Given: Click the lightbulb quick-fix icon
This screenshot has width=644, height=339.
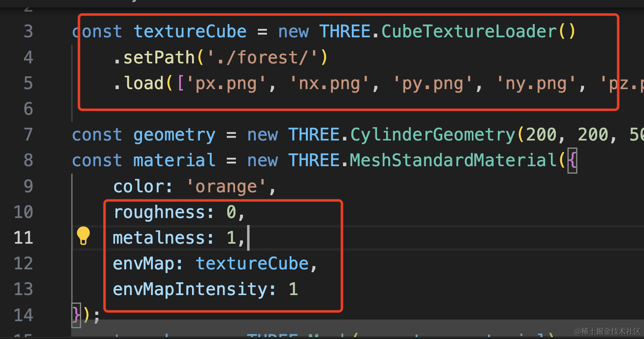Looking at the screenshot, I should [83, 236].
